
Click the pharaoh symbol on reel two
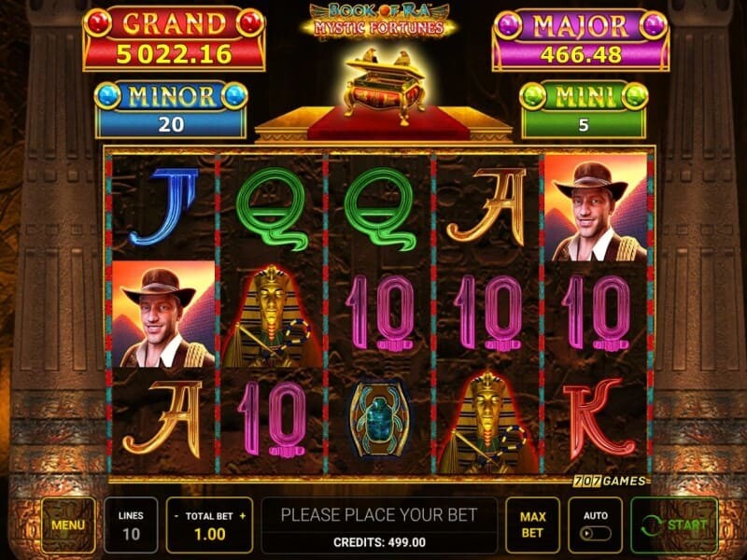pos(271,316)
